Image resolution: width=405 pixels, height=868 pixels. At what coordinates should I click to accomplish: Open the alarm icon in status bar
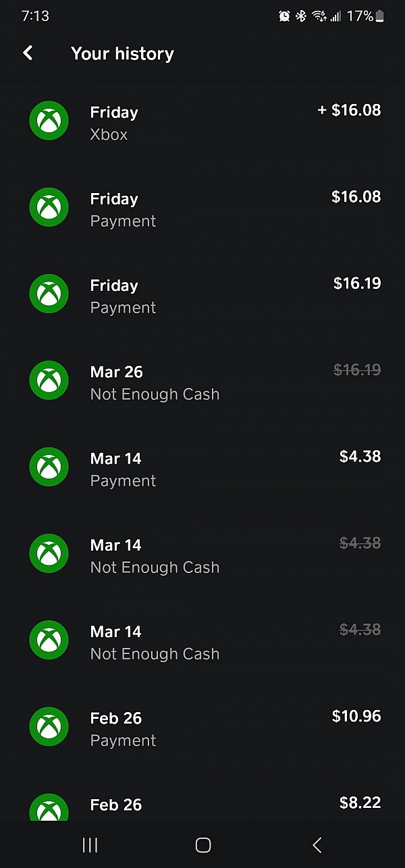pyautogui.click(x=284, y=16)
